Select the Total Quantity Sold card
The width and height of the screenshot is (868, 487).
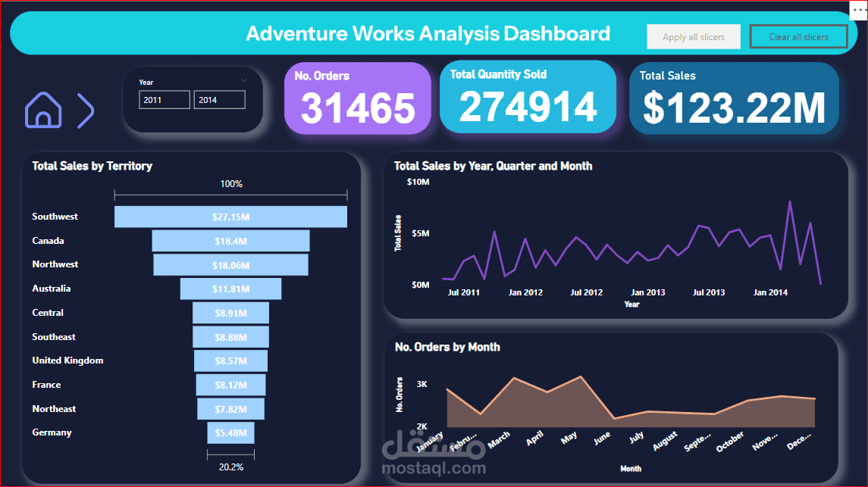point(528,97)
